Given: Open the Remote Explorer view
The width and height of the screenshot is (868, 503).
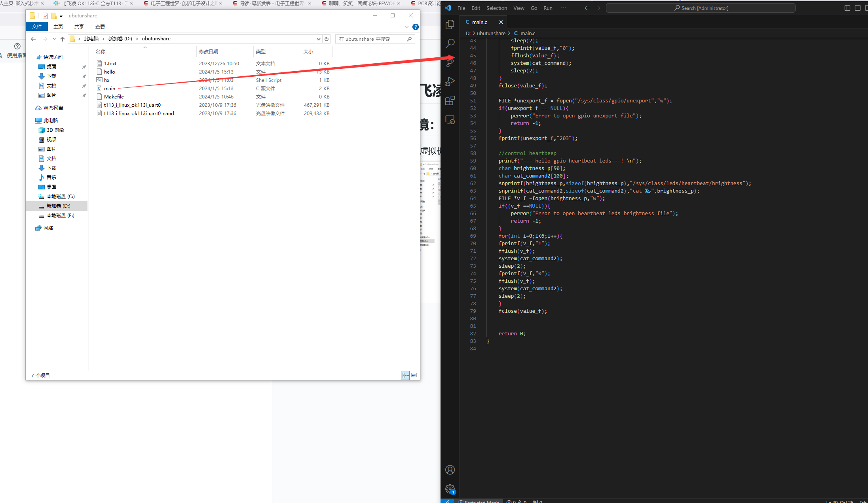Looking at the screenshot, I should pyautogui.click(x=450, y=119).
